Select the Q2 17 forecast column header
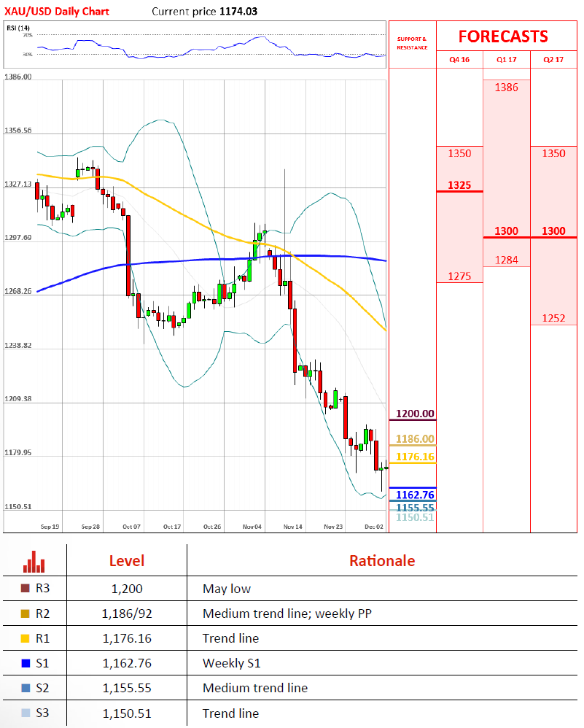Screen dimensions: 584x728 (553, 59)
